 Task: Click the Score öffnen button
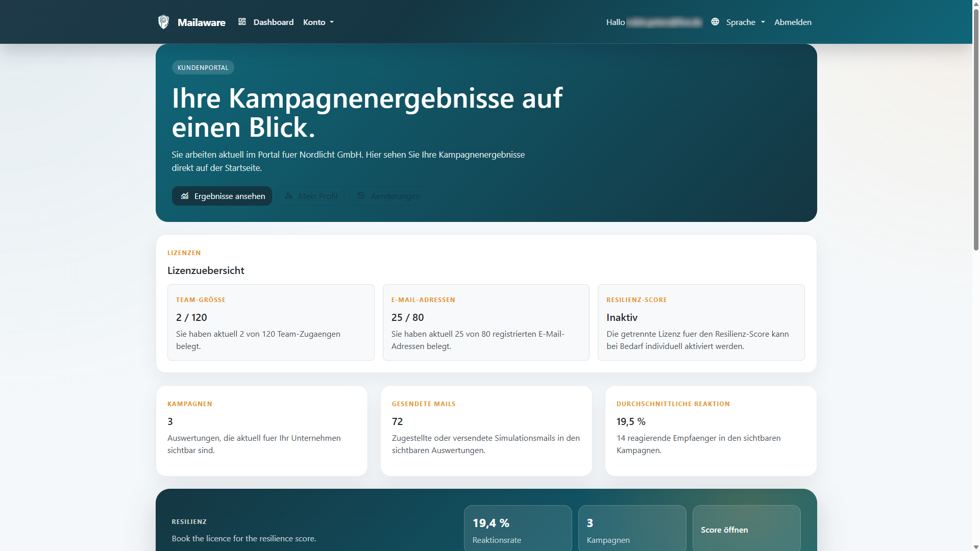pyautogui.click(x=746, y=529)
